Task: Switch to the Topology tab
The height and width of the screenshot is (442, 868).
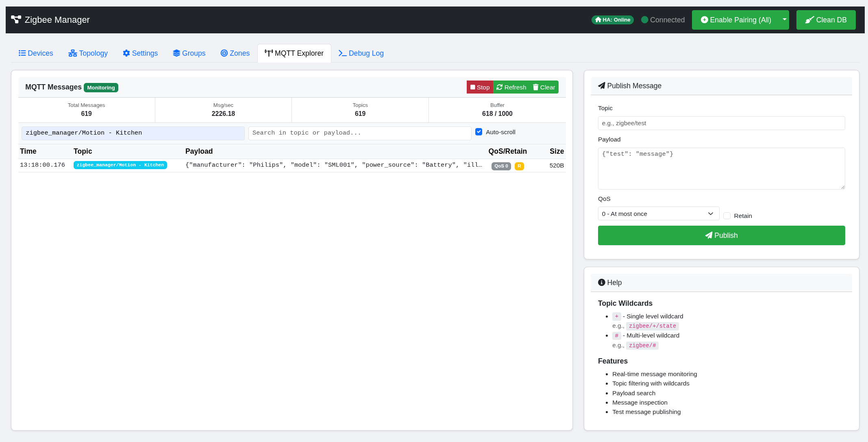Action: click(x=88, y=53)
